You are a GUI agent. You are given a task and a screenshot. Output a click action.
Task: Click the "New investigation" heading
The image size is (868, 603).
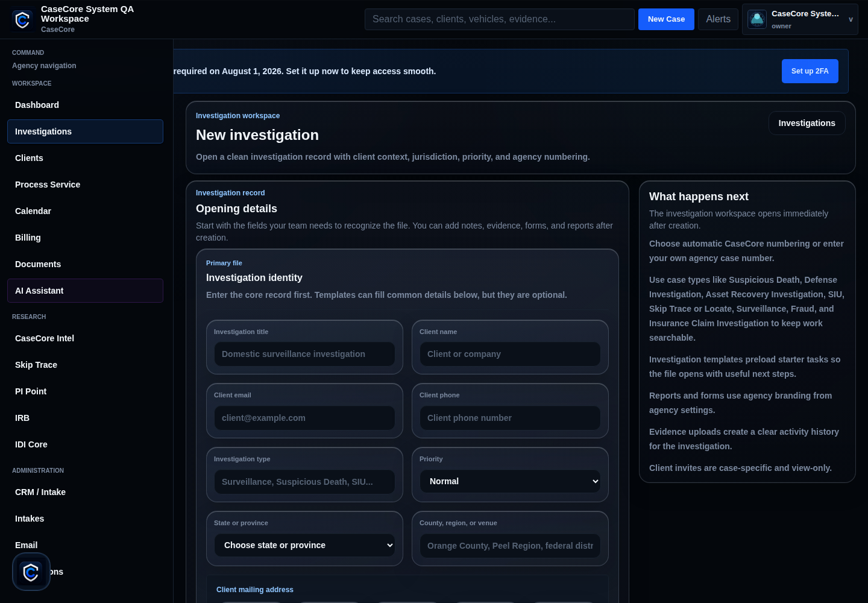pos(257,135)
